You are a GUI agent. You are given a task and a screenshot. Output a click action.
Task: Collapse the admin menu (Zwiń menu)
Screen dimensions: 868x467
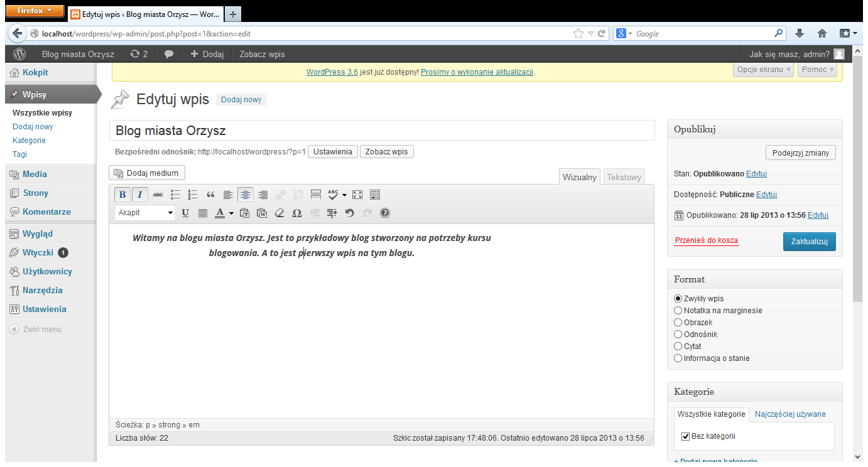pos(36,329)
